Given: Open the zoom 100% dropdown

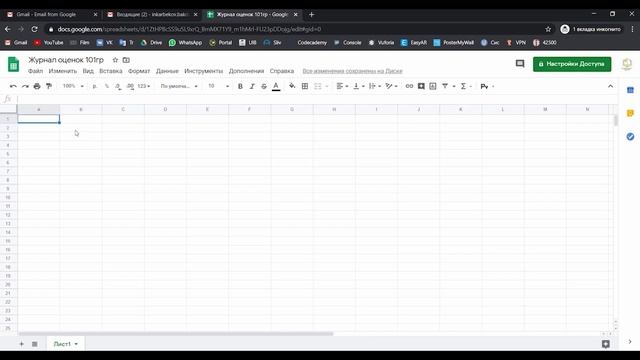Looking at the screenshot, I should click(x=73, y=86).
